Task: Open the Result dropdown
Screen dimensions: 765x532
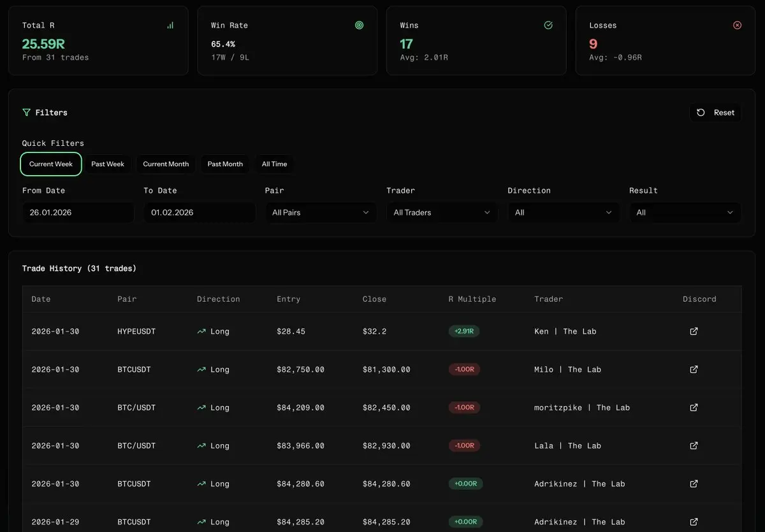Action: pos(685,213)
